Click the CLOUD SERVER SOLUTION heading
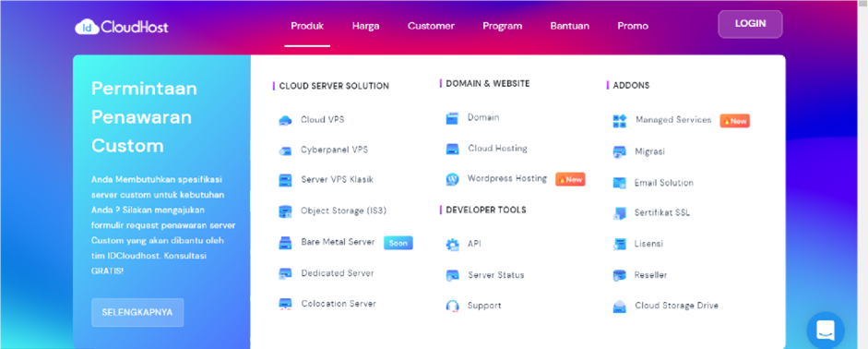This screenshot has width=868, height=349. [x=334, y=87]
